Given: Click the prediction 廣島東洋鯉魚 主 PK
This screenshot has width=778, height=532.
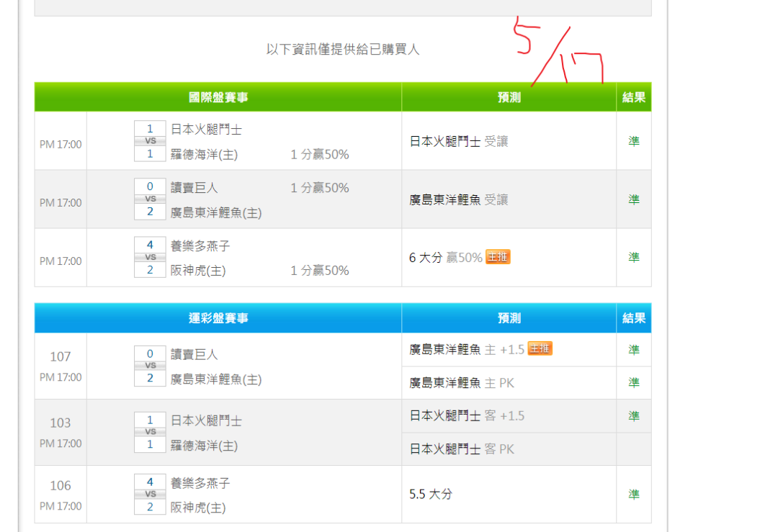Looking at the screenshot, I should (x=462, y=383).
